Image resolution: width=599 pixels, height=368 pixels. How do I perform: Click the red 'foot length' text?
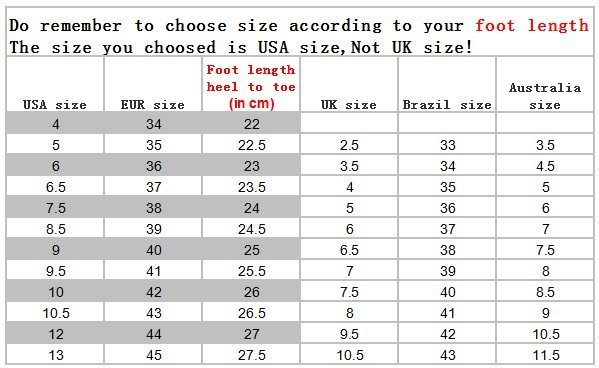(x=532, y=26)
